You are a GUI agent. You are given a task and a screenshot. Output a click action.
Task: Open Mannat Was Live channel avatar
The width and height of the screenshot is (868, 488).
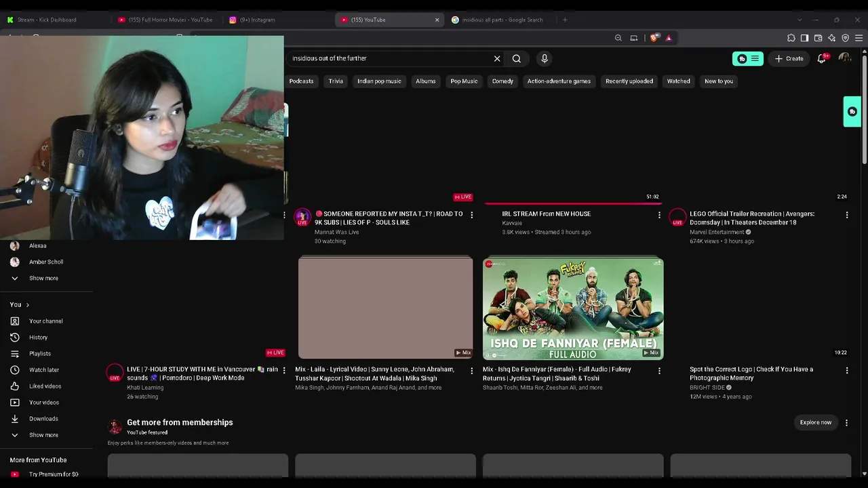(302, 217)
